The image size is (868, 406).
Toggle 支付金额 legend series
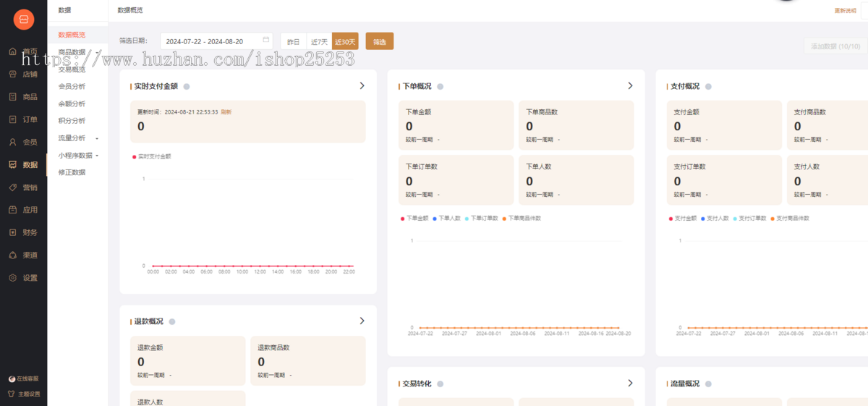click(x=683, y=218)
